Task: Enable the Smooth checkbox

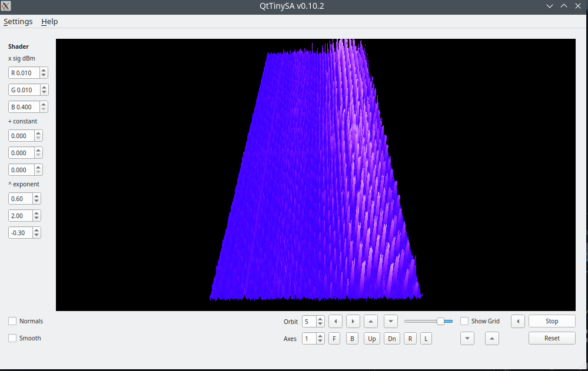Action: pyautogui.click(x=12, y=338)
